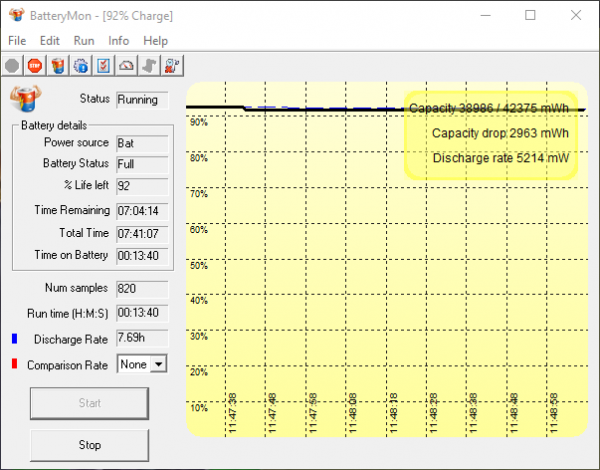Click the Time Remaining field 07:04:14
Screen dimensions: 600x470
coord(142,211)
